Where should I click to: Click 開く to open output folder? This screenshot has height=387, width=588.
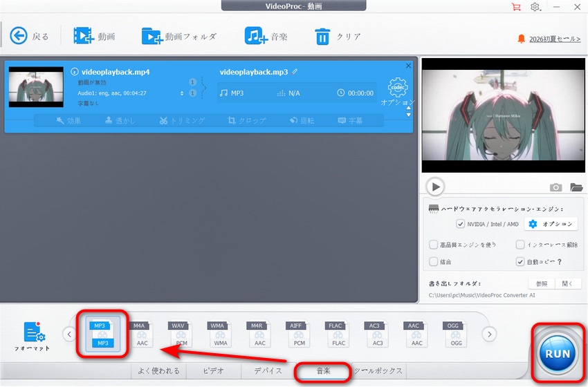(568, 283)
